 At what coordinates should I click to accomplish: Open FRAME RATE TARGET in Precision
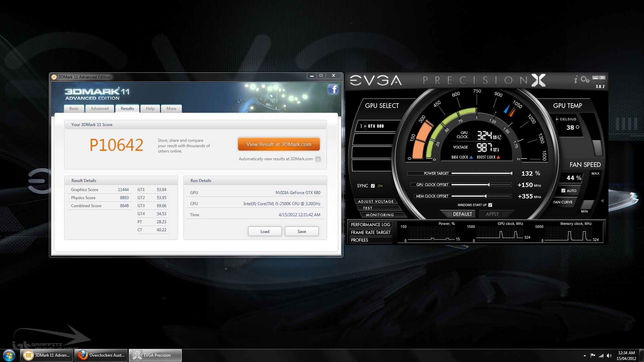[370, 232]
